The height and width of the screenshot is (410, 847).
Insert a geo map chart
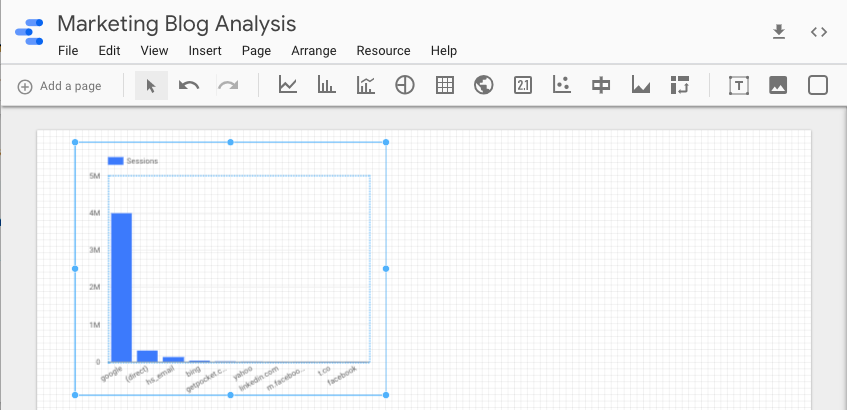[x=484, y=86]
